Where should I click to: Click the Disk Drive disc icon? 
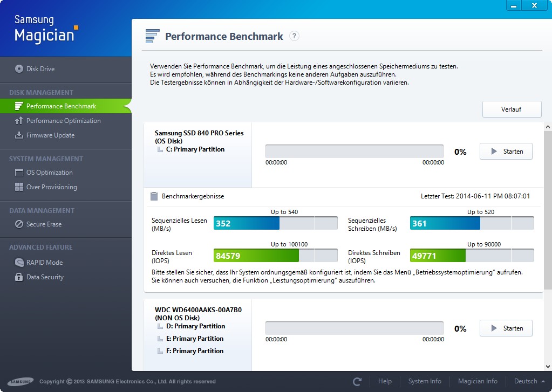click(19, 68)
